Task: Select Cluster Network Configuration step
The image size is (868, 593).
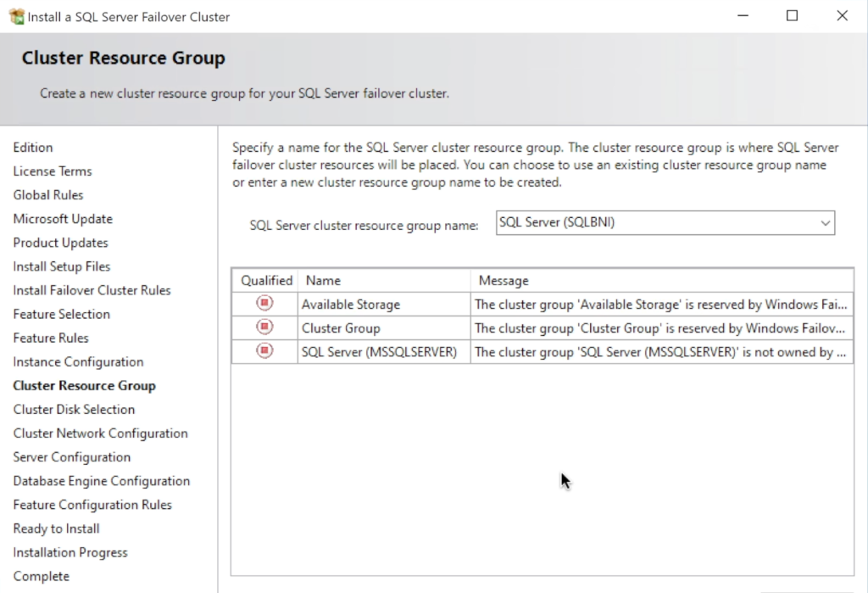Action: 101,434
